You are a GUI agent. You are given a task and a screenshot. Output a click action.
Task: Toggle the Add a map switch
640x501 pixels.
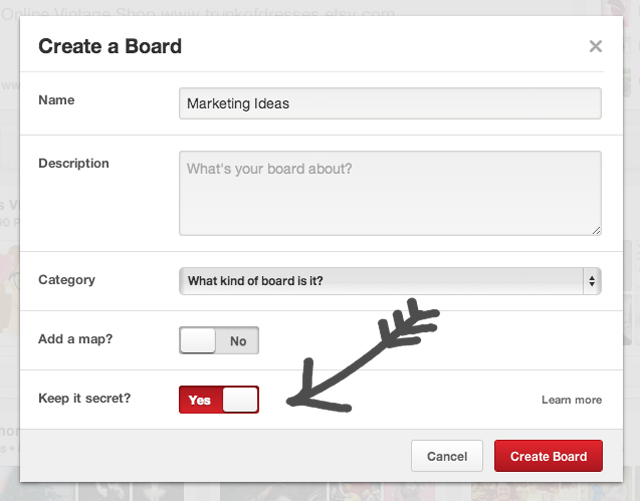[219, 341]
